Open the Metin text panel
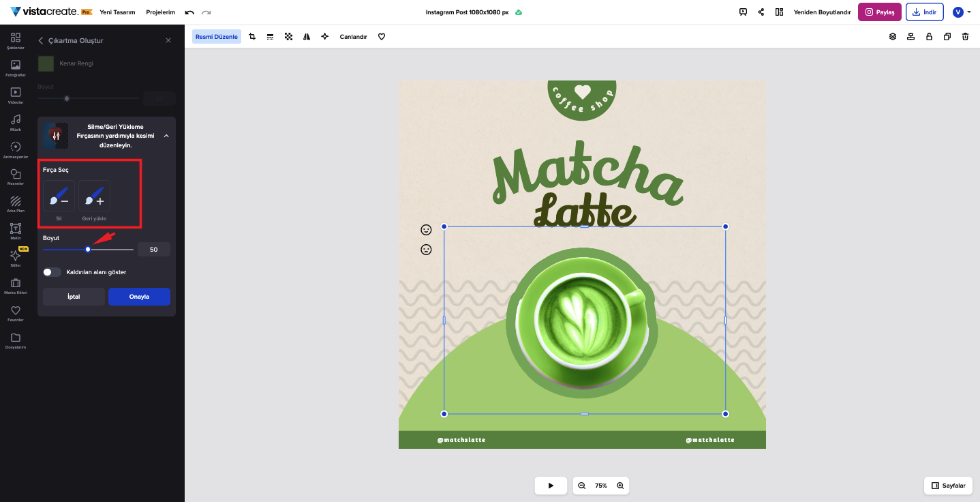Screen dimensions: 980x502 [x=16, y=232]
